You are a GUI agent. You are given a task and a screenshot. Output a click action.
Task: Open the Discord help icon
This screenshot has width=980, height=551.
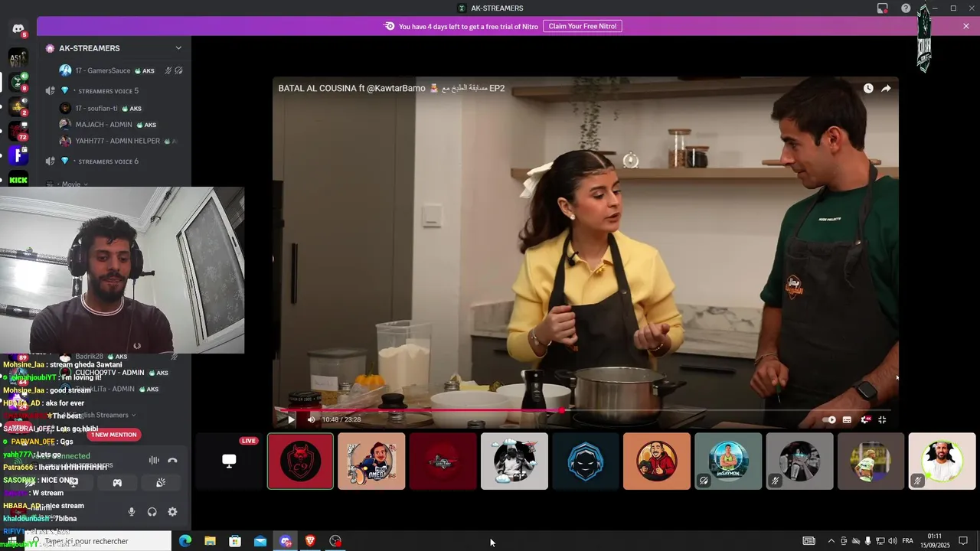[x=906, y=8]
